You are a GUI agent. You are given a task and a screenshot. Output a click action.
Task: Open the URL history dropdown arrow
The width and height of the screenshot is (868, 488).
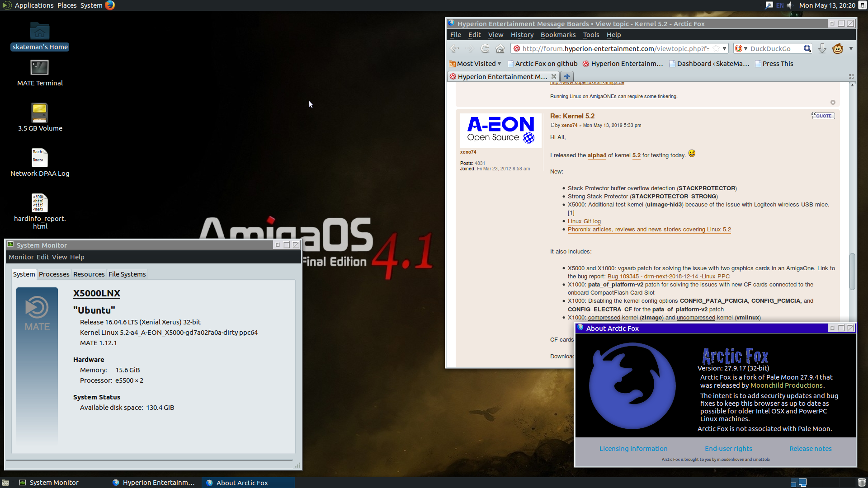click(724, 48)
